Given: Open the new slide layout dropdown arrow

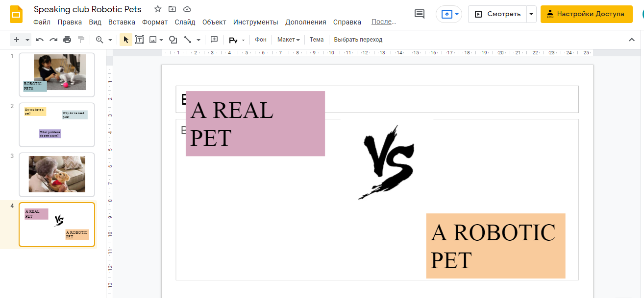Looking at the screenshot, I should (x=27, y=40).
